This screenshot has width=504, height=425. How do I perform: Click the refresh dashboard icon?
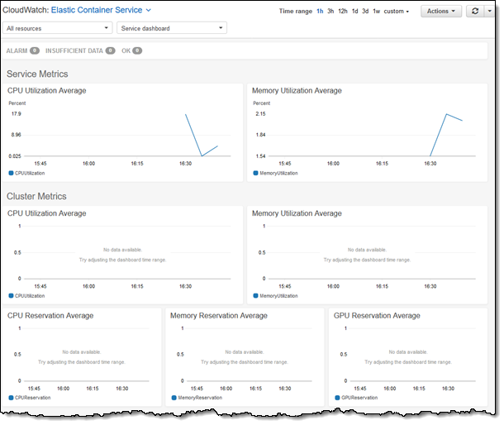474,12
